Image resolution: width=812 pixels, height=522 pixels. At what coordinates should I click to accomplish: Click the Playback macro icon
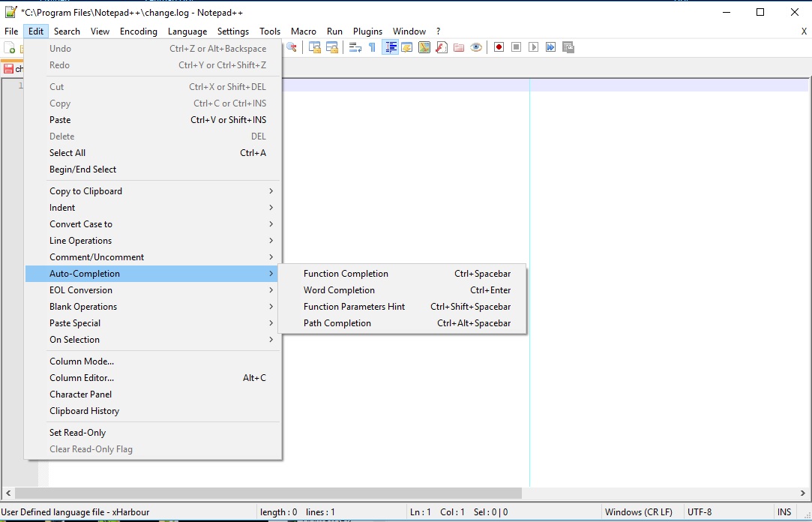pyautogui.click(x=533, y=47)
